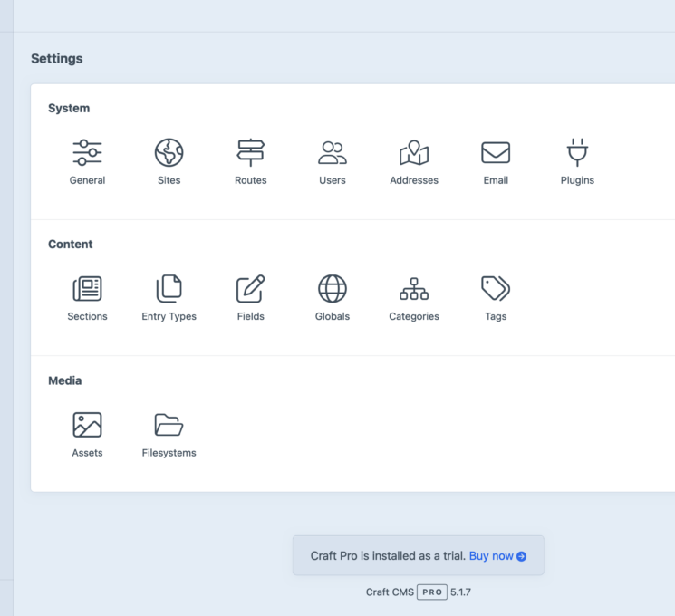Open Addresses map pin icon

[414, 152]
